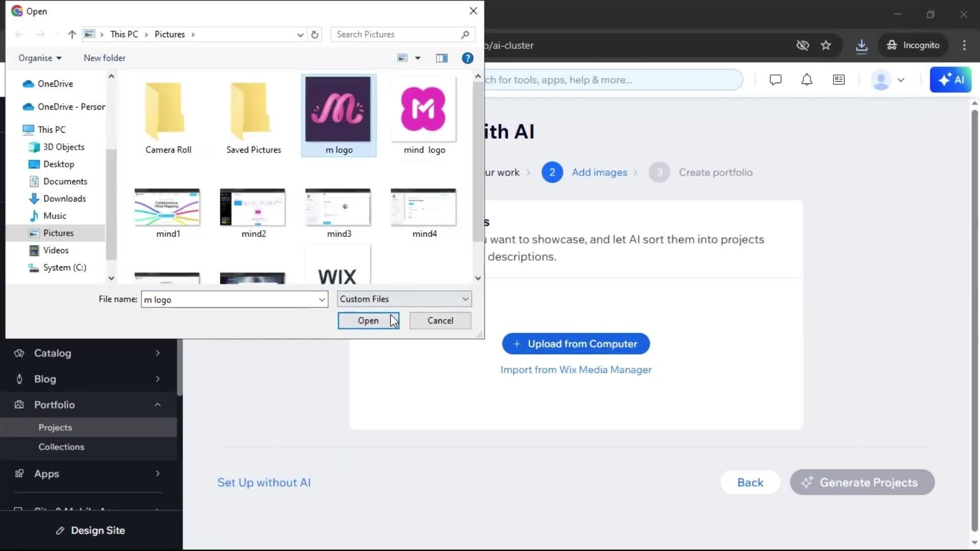Screen dimensions: 980x551
Task: Click the Open button
Action: click(x=368, y=320)
